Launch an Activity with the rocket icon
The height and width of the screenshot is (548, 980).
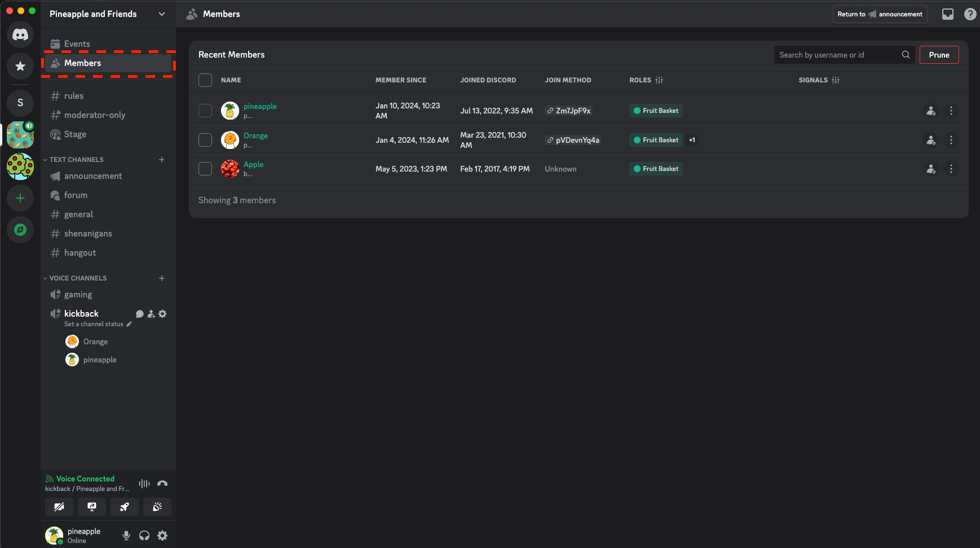click(x=124, y=507)
